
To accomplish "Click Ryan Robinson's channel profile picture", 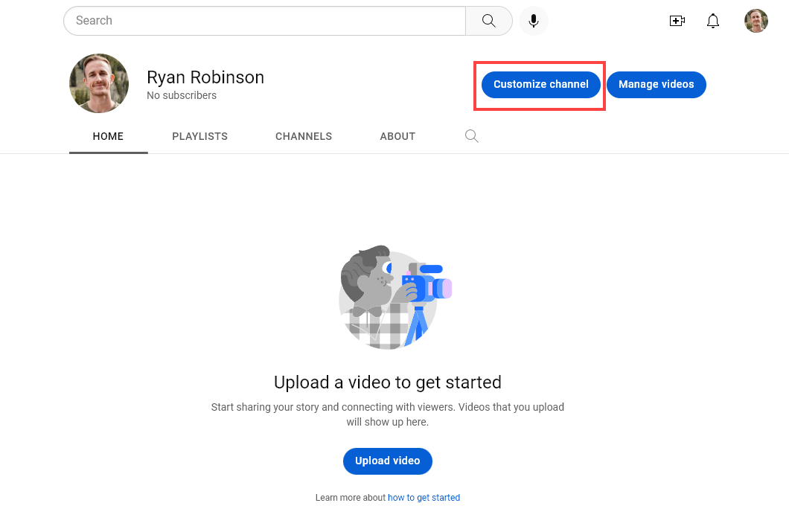I will pos(99,83).
